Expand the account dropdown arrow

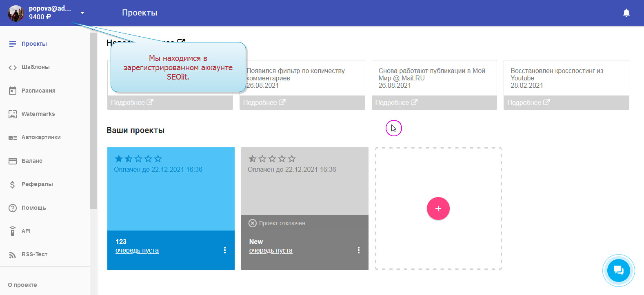point(82,13)
